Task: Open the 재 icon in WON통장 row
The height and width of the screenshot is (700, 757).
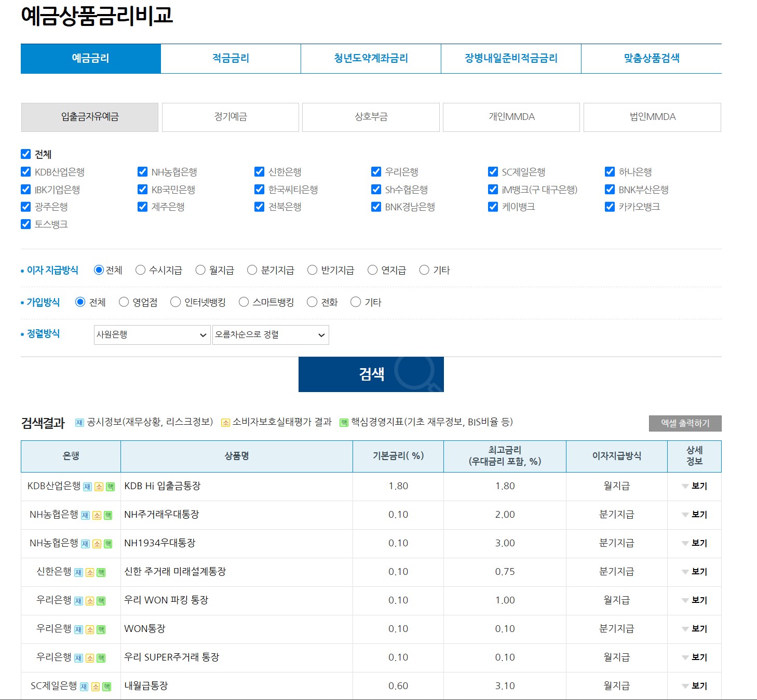Action: click(x=78, y=630)
